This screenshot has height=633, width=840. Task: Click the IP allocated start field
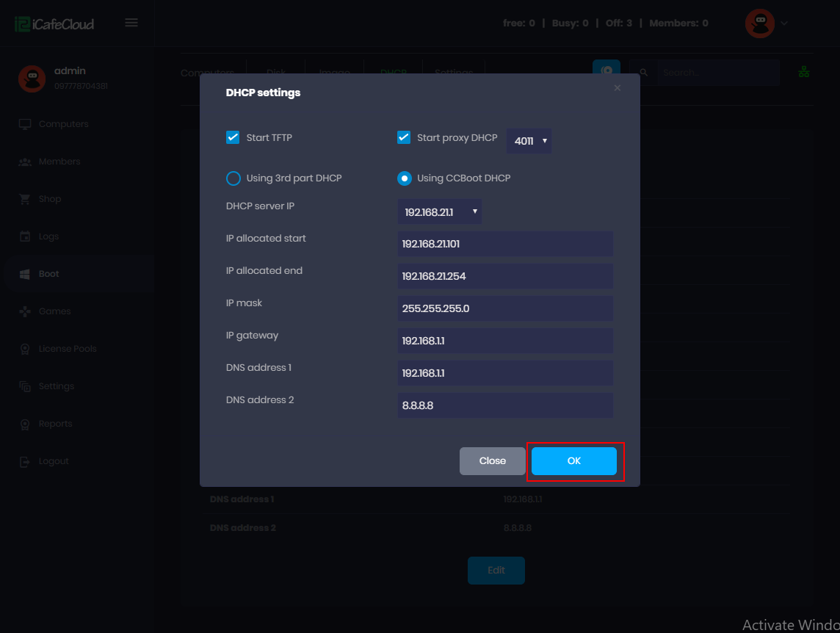[505, 244]
